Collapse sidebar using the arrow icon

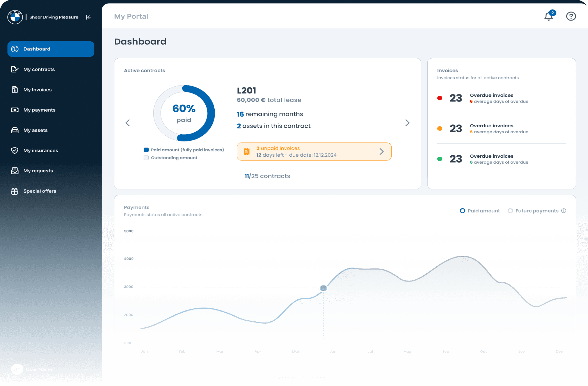pyautogui.click(x=89, y=17)
